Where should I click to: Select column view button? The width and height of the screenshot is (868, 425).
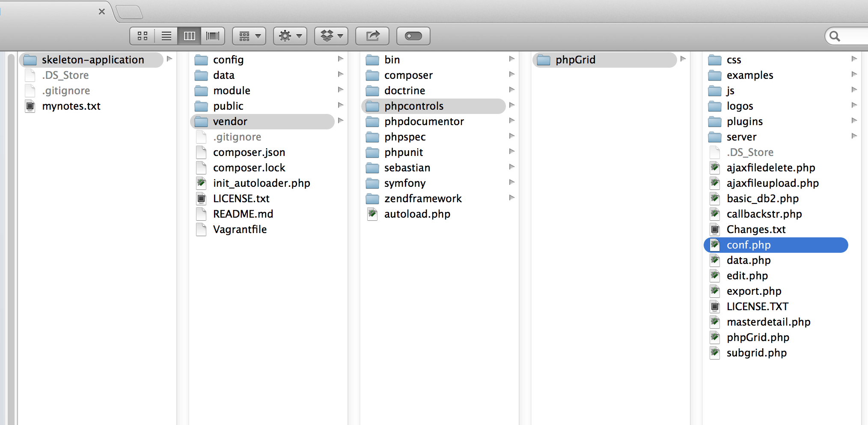pos(189,36)
